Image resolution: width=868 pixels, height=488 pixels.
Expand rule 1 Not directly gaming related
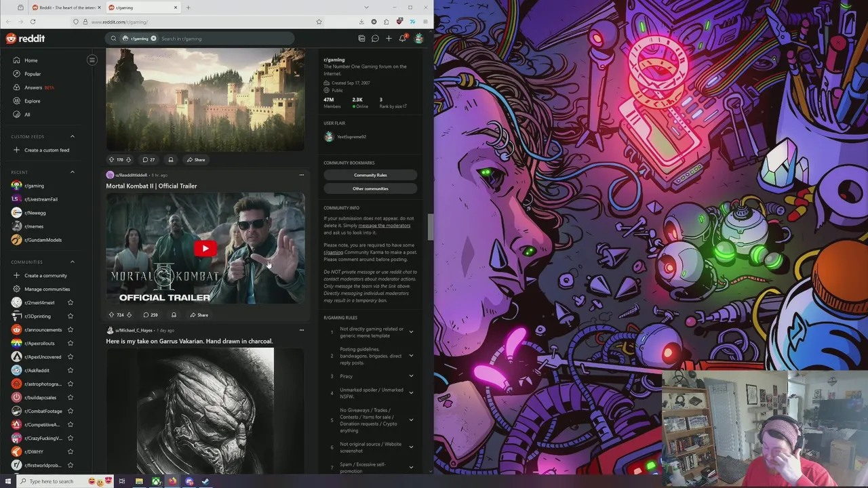point(411,332)
